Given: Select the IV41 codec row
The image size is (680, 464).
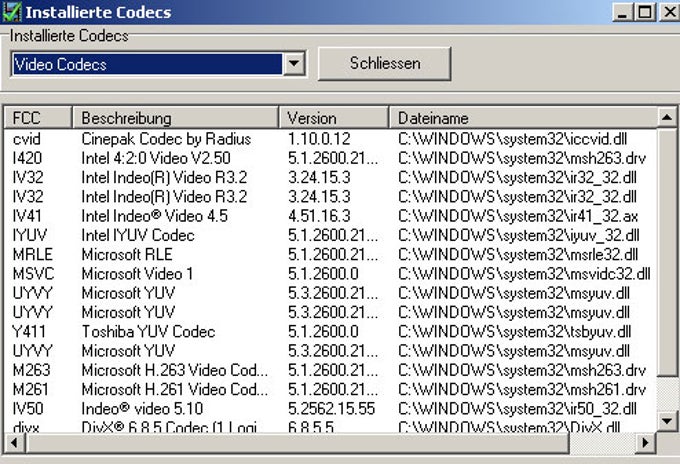Looking at the screenshot, I should tap(330, 216).
